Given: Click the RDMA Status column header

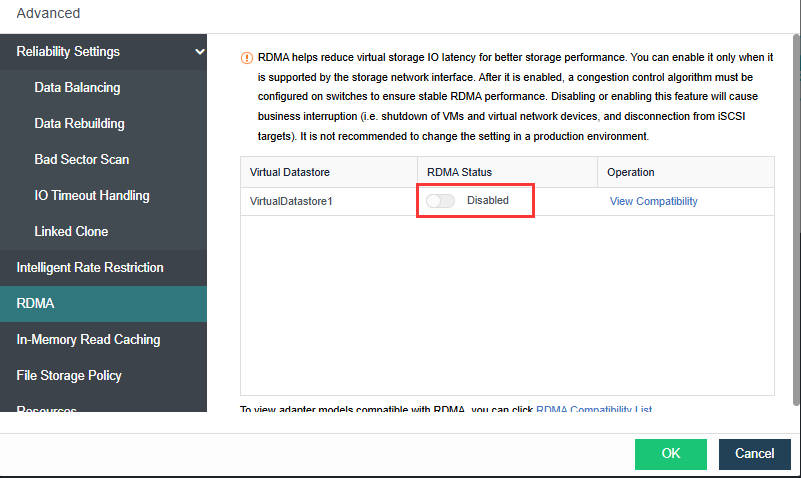Looking at the screenshot, I should pos(459,173).
